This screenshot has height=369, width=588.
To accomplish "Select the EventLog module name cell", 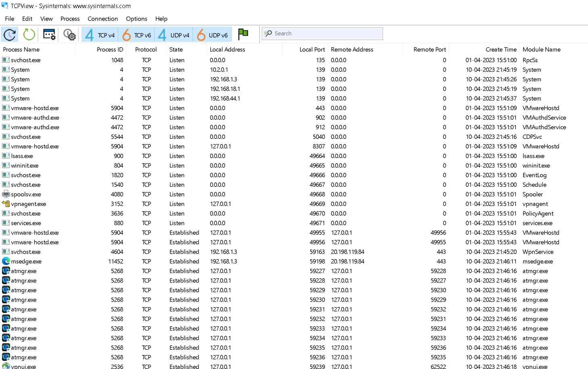I will pos(535,175).
